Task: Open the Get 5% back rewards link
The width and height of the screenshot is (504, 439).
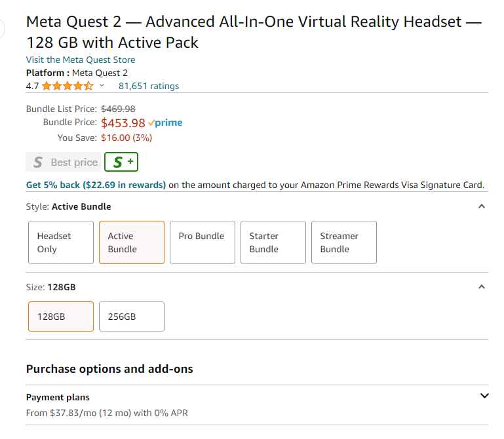Action: (96, 185)
